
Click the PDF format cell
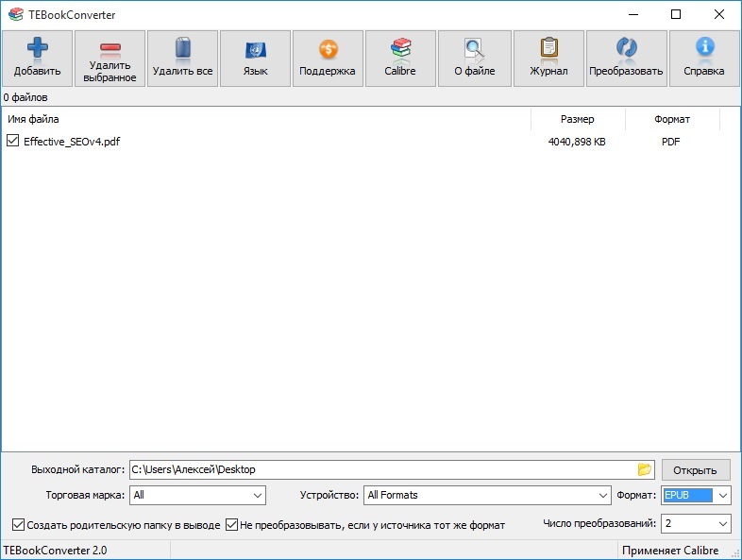(x=671, y=142)
